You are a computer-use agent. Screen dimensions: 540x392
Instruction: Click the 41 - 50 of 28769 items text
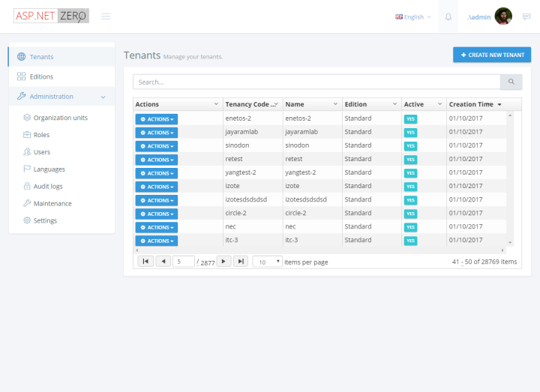point(484,262)
